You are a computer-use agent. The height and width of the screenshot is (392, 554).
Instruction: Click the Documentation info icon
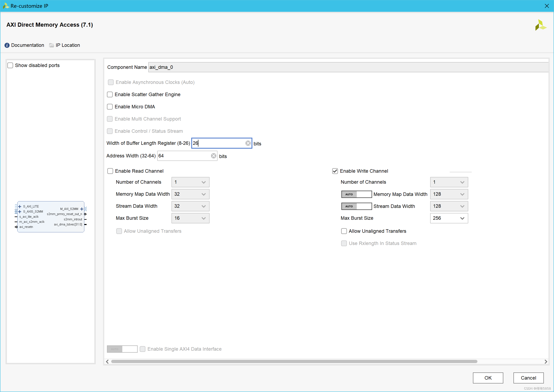[x=7, y=45]
